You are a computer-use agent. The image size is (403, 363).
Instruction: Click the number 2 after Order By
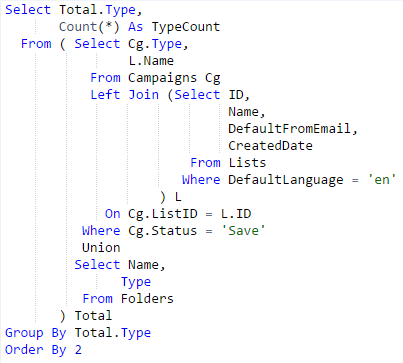click(78, 350)
